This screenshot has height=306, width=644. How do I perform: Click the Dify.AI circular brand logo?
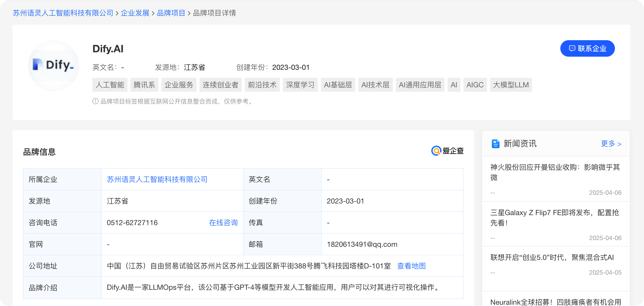53,65
